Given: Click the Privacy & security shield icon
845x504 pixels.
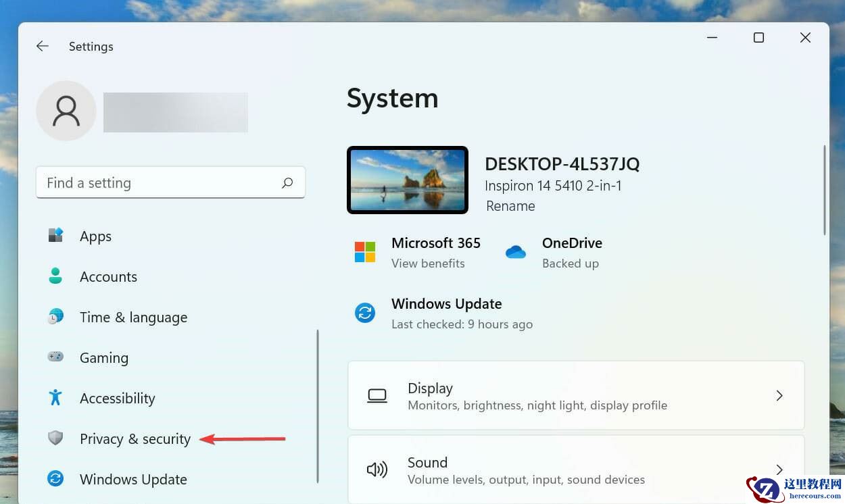Looking at the screenshot, I should [55, 438].
